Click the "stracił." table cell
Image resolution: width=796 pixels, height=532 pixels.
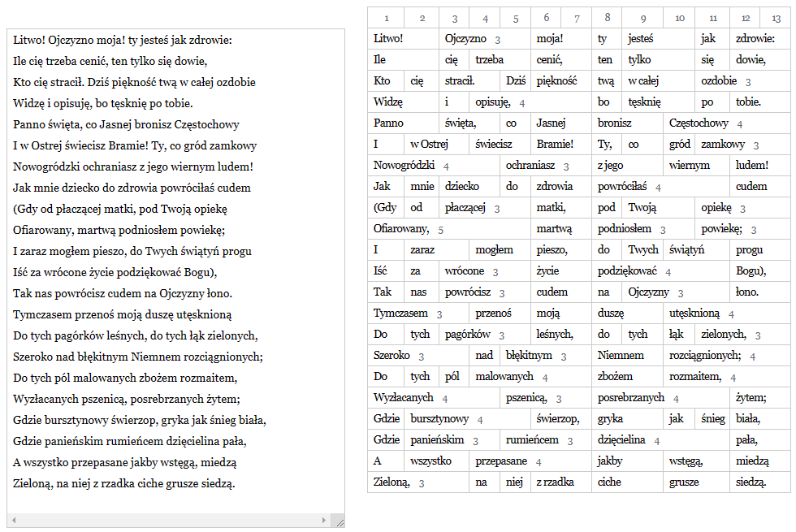[469, 80]
